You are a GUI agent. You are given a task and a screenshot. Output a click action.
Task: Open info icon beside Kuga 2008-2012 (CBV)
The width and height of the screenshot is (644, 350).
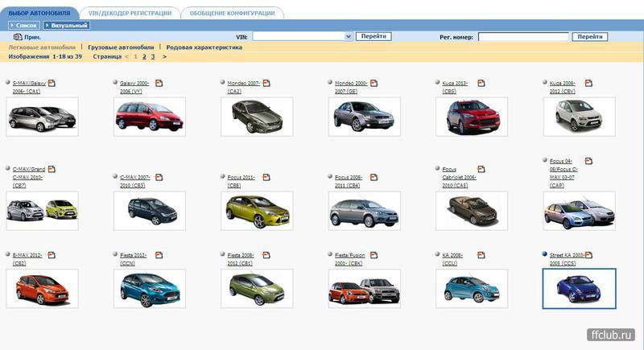[588, 84]
